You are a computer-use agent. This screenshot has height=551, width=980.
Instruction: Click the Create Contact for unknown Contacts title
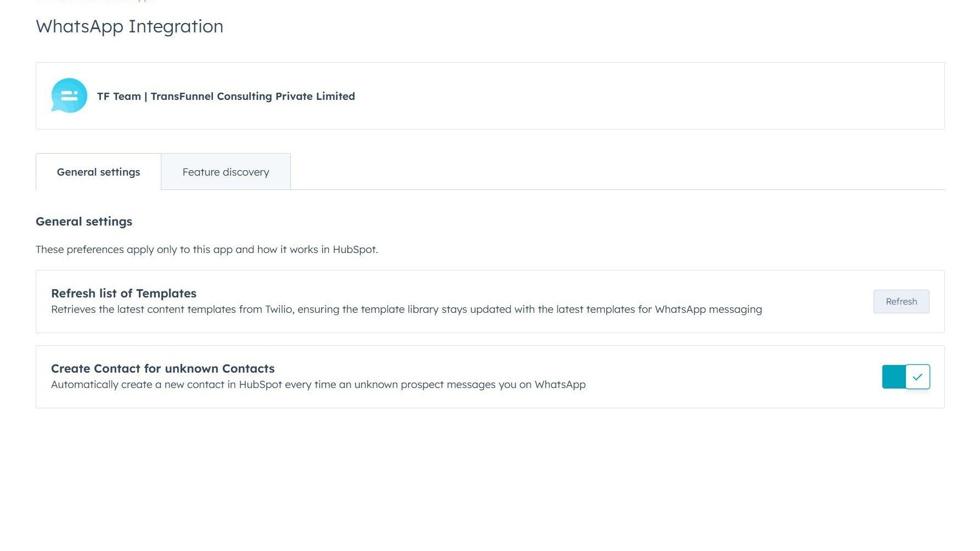pyautogui.click(x=162, y=369)
